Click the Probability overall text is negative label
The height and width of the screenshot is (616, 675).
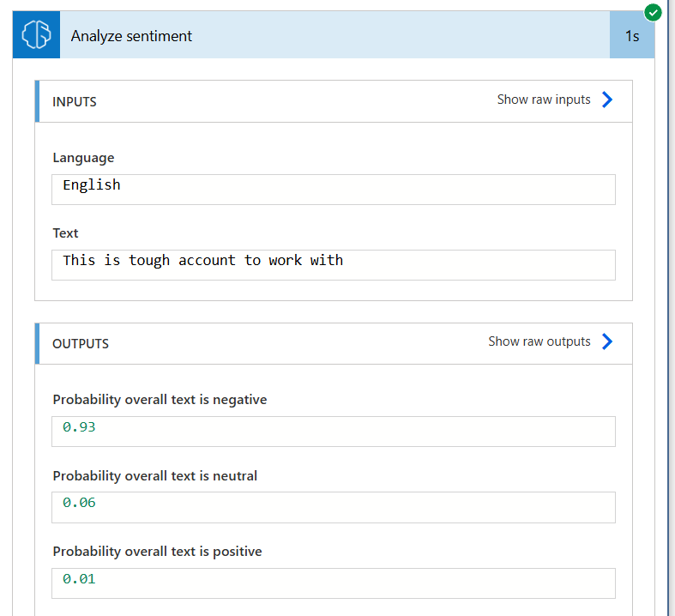pyautogui.click(x=160, y=400)
